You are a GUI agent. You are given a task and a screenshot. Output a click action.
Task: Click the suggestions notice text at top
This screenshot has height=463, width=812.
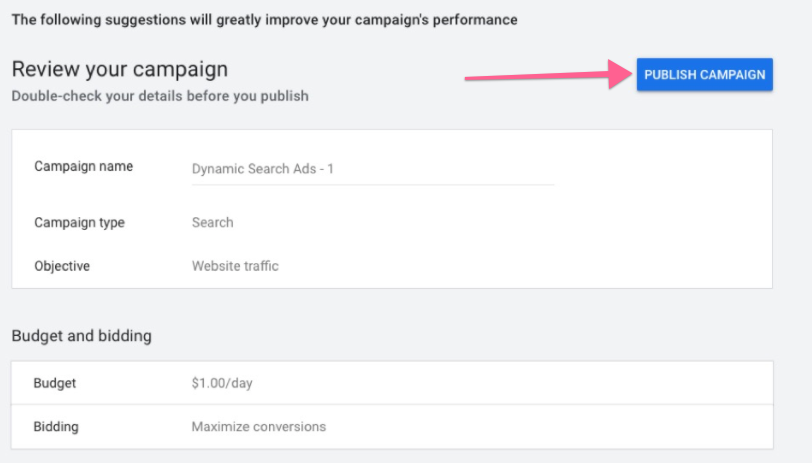click(264, 20)
